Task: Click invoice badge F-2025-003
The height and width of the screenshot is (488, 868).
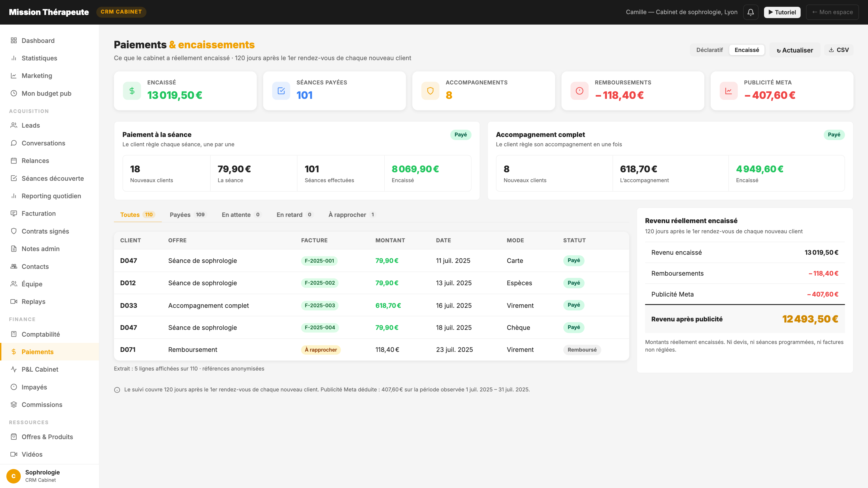Action: 320,306
